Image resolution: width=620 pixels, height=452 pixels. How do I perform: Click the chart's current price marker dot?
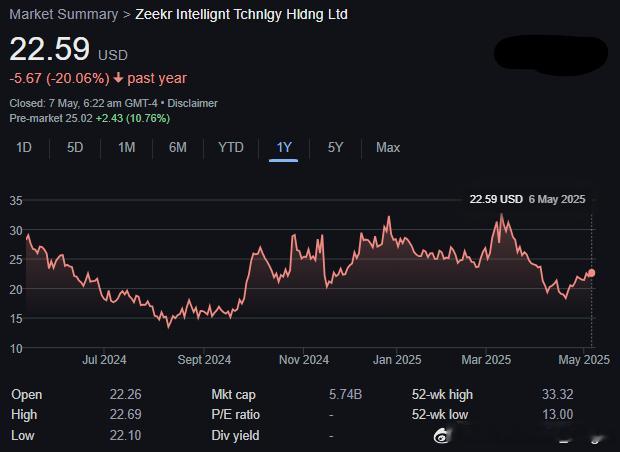coord(592,273)
